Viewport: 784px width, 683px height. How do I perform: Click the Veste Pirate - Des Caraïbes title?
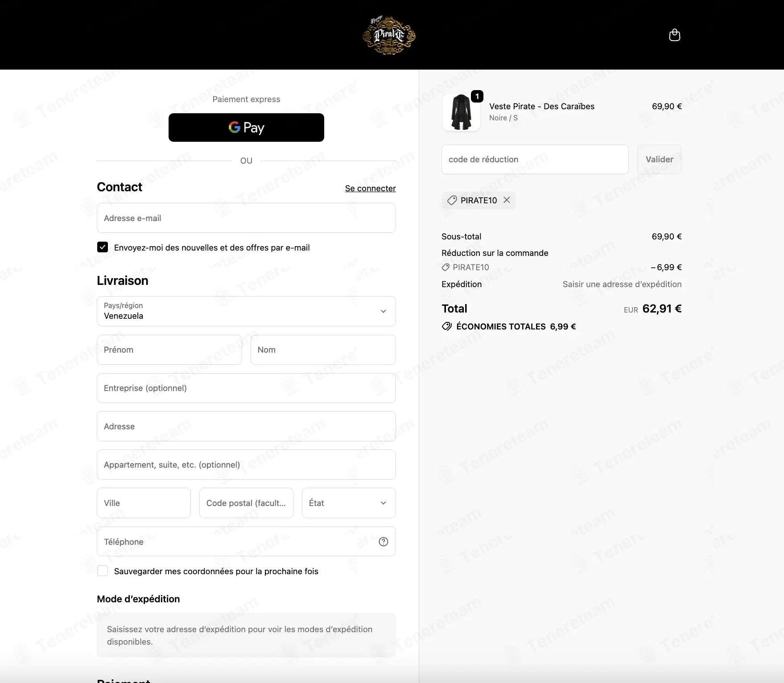(x=542, y=106)
